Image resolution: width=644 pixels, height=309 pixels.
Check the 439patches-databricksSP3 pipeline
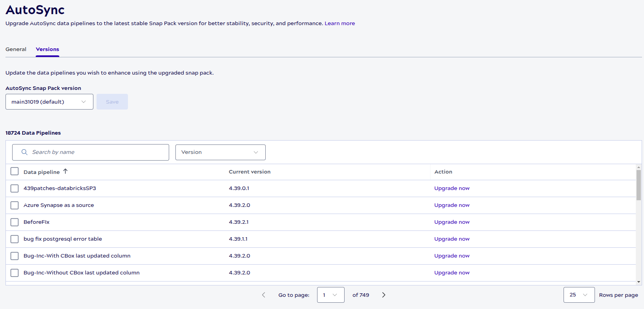click(15, 188)
